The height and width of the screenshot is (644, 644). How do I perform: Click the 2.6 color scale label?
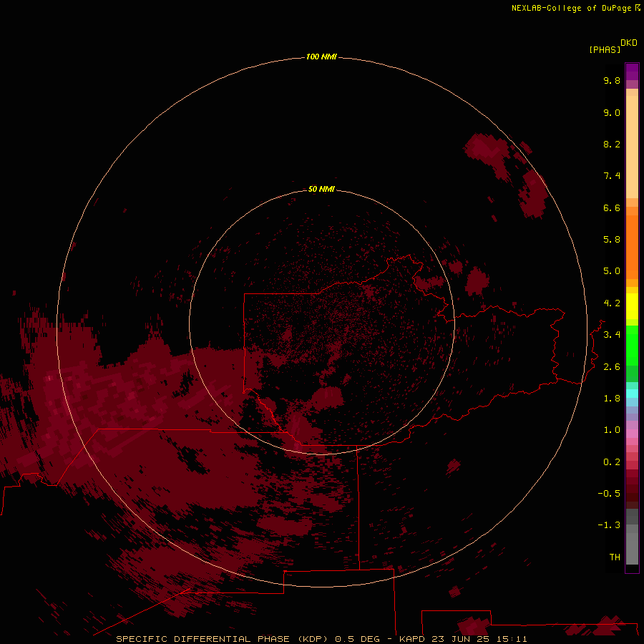(612, 367)
